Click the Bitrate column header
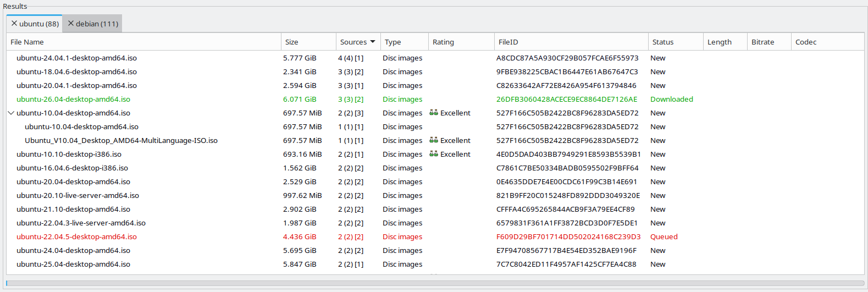The width and height of the screenshot is (868, 292). coord(769,42)
